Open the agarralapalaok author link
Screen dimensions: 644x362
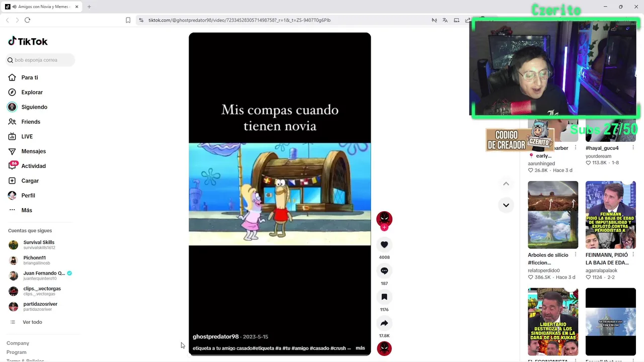coord(601,270)
